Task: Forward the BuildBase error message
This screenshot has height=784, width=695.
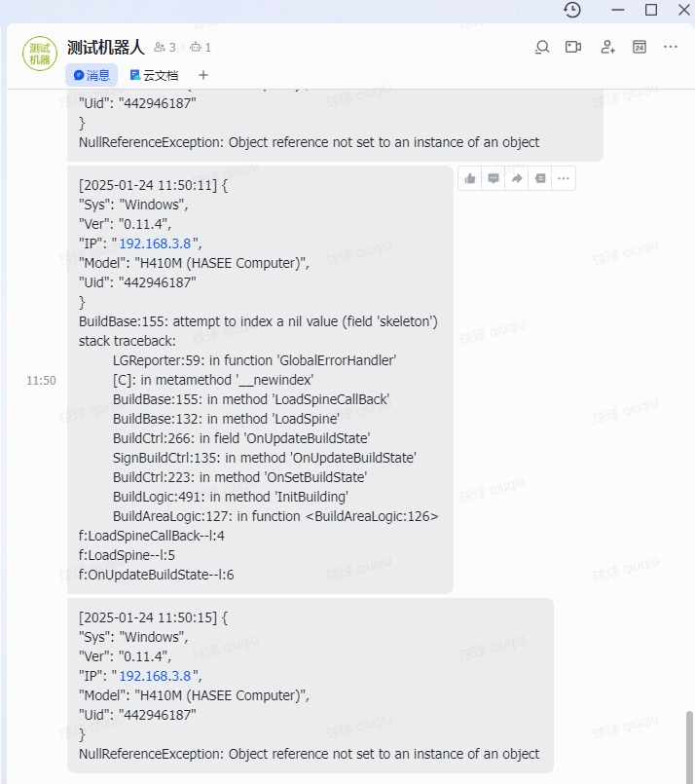Action: [x=517, y=178]
